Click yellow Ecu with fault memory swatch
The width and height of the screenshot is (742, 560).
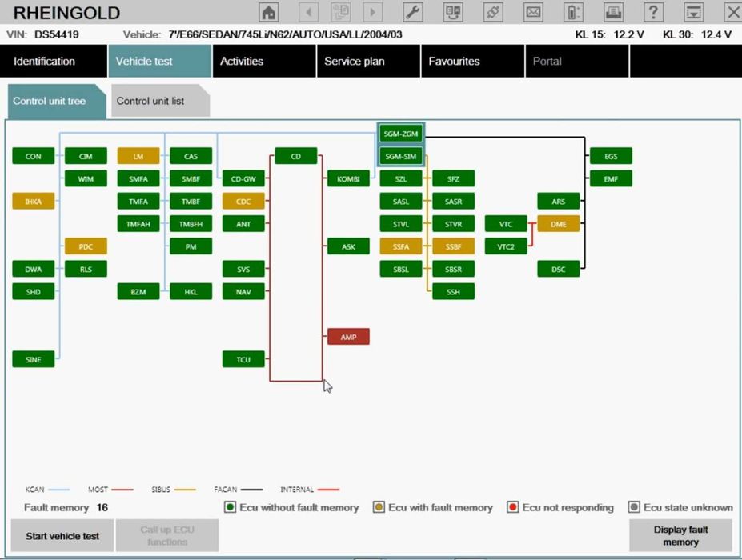[x=379, y=507]
